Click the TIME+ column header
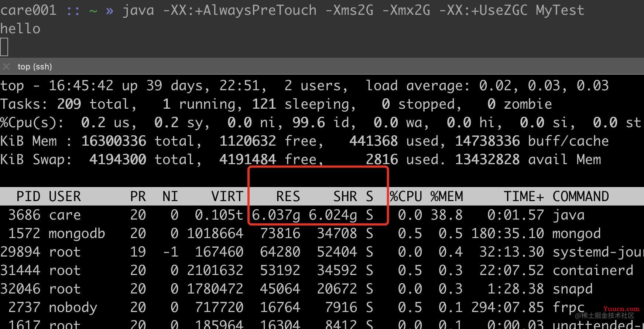 click(524, 196)
